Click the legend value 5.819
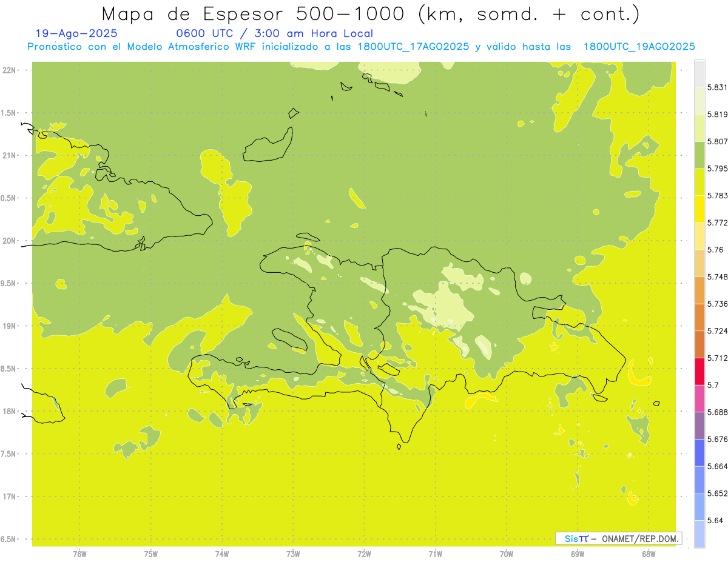Screen dimensions: 728x562 717,114
